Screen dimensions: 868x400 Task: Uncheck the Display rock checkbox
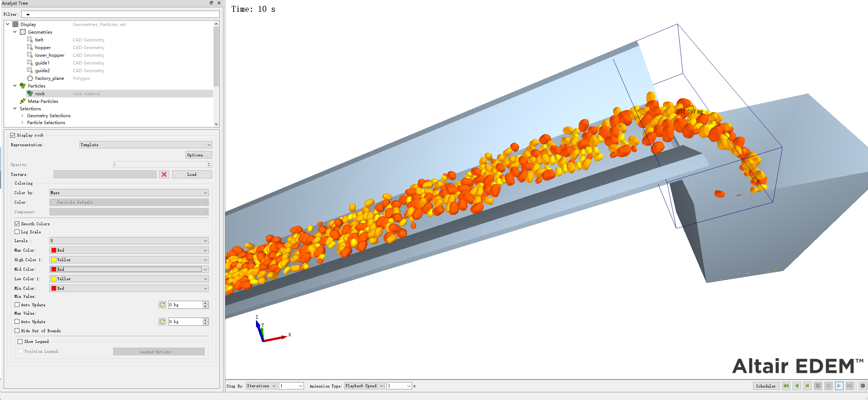click(x=13, y=135)
